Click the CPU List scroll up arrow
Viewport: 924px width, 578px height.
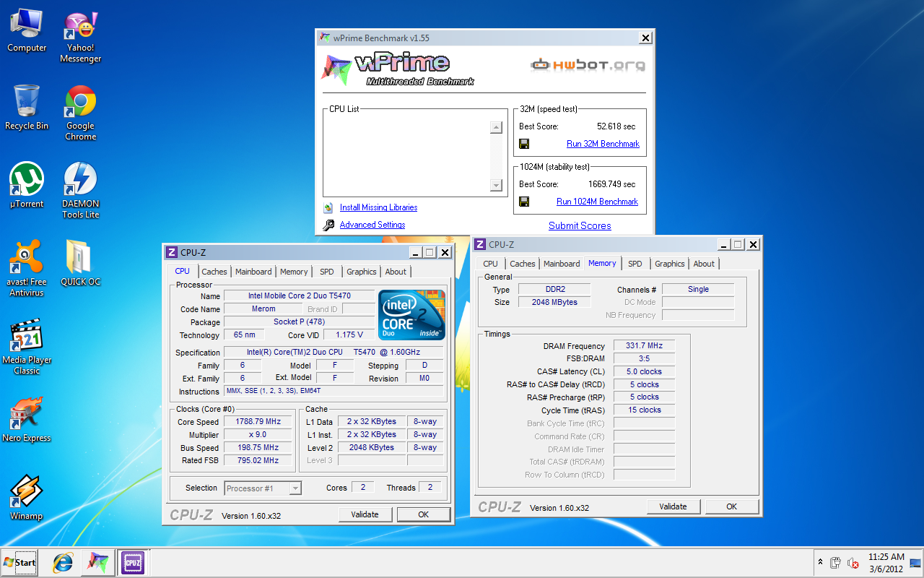(496, 128)
